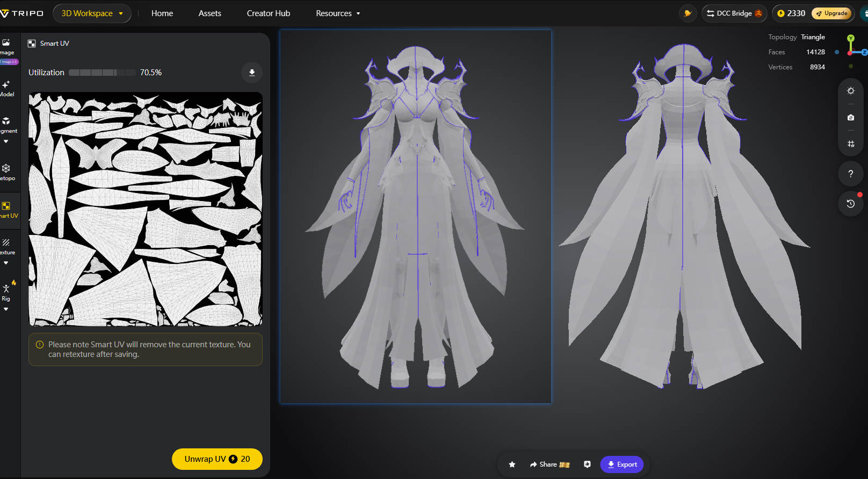Download the UV map image
The image size is (868, 479).
[252, 73]
